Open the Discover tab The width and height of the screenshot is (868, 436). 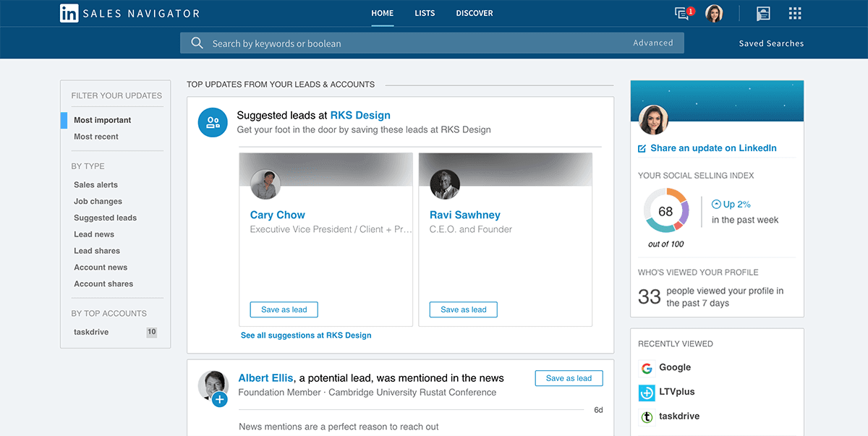coord(475,13)
